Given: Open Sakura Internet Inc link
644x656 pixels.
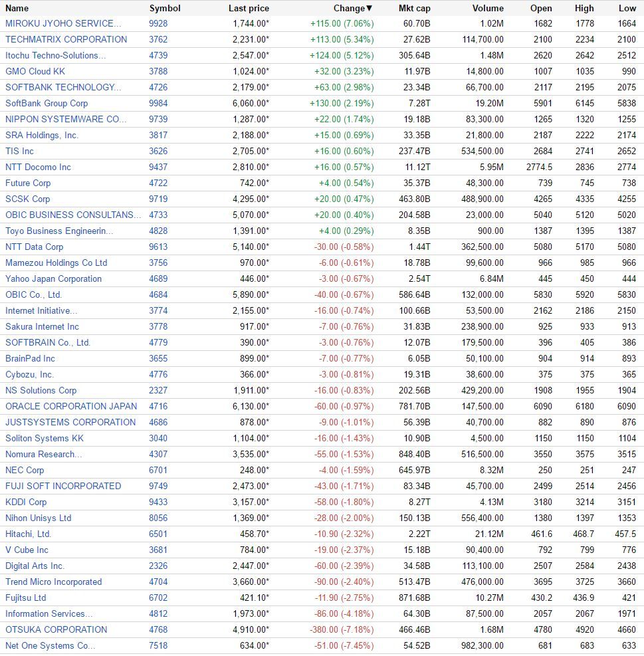Looking at the screenshot, I should pos(42,326).
